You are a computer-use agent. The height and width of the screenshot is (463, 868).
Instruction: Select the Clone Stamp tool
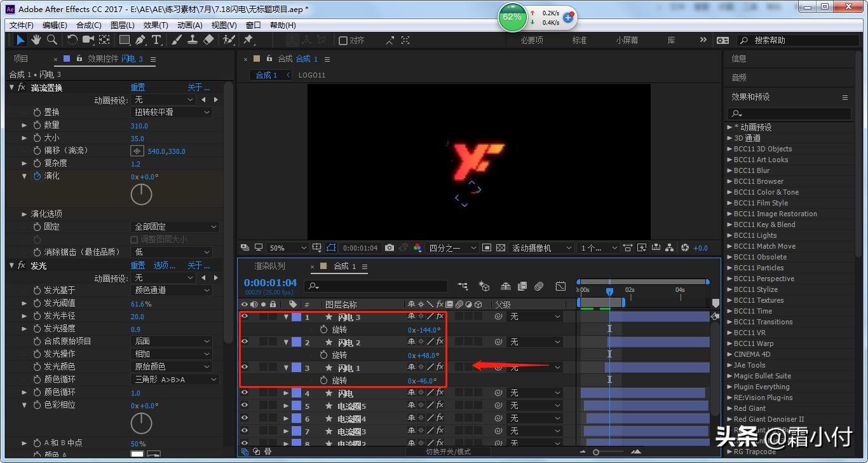click(192, 40)
